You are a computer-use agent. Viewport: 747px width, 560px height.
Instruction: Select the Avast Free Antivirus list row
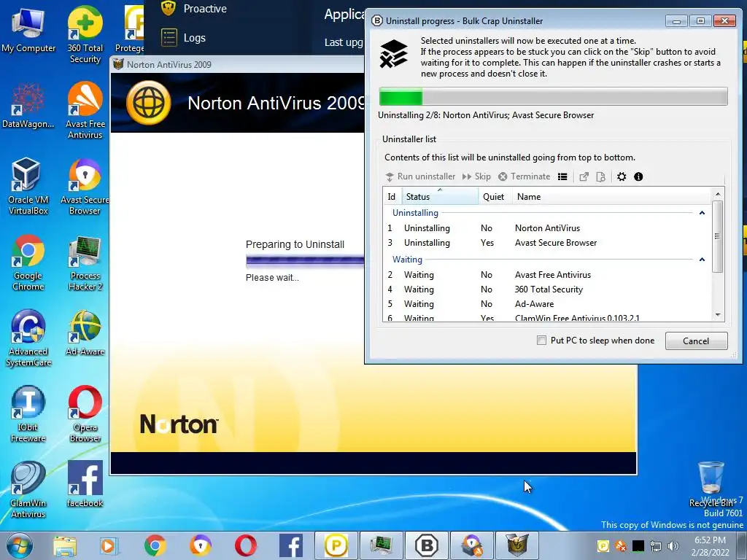coord(547,275)
